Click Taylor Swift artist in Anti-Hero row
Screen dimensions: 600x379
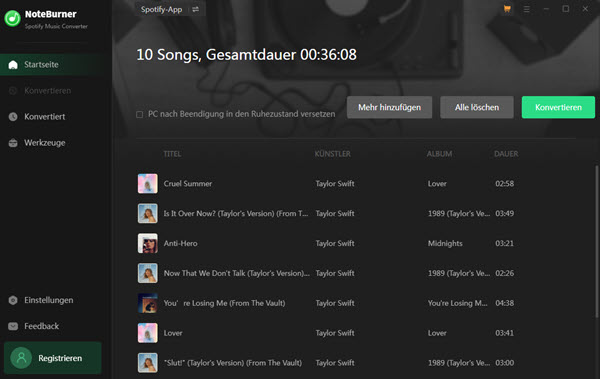click(335, 243)
